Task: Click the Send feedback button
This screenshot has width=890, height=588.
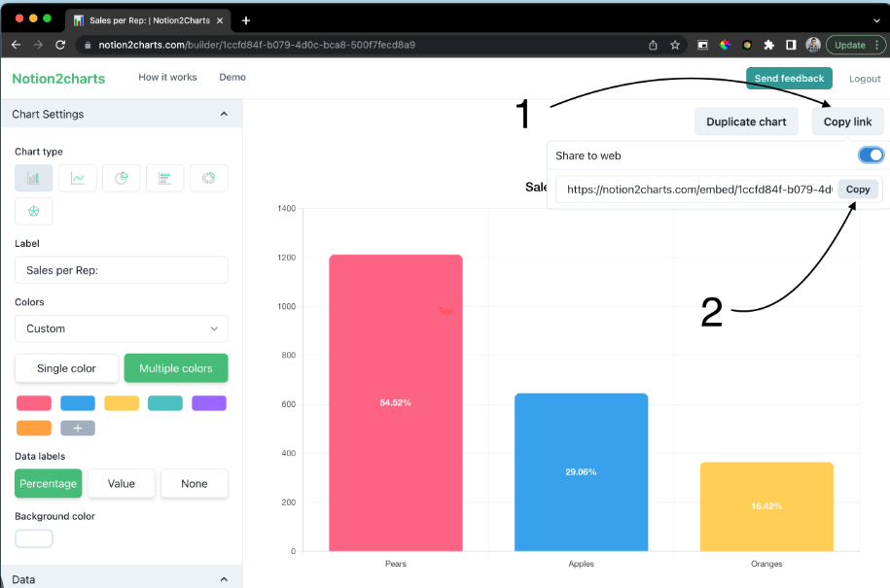Action: (789, 79)
